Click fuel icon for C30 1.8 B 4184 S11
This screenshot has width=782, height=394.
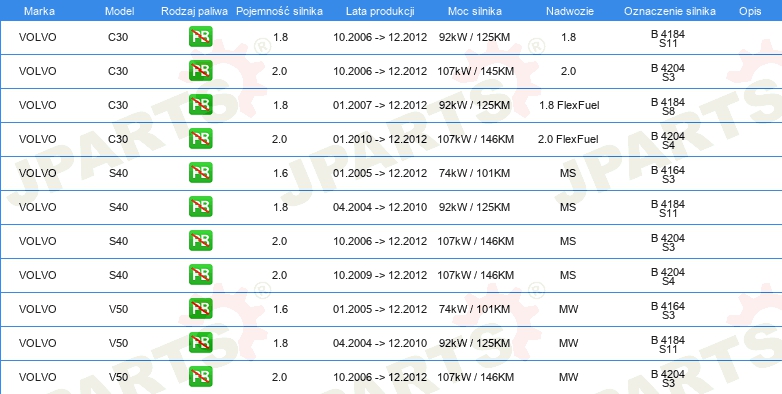200,37
